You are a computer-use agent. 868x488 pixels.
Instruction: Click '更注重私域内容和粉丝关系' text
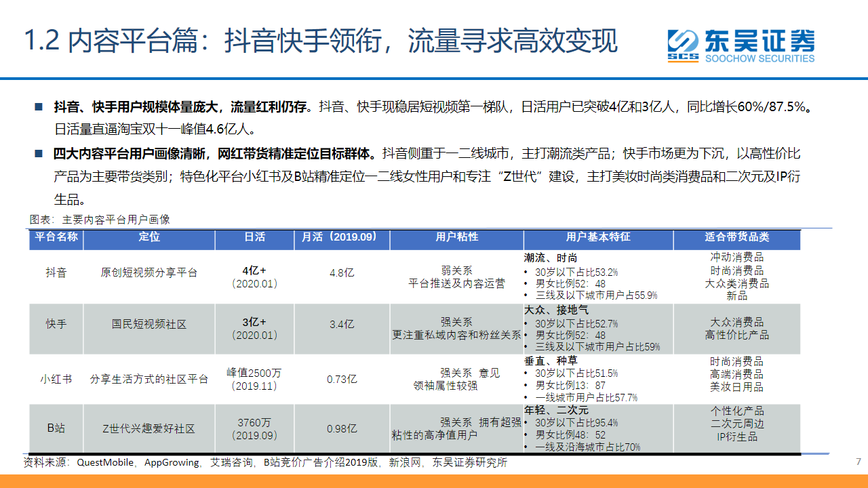pyautogui.click(x=456, y=335)
